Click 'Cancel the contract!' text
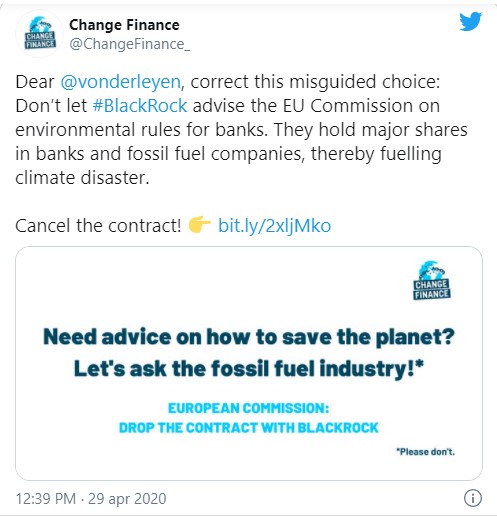The image size is (497, 516). coord(98,226)
